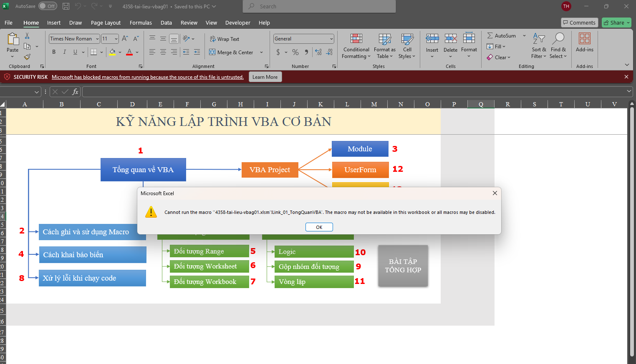Image resolution: width=636 pixels, height=364 pixels.
Task: Click the Search box in the title bar
Action: click(319, 6)
